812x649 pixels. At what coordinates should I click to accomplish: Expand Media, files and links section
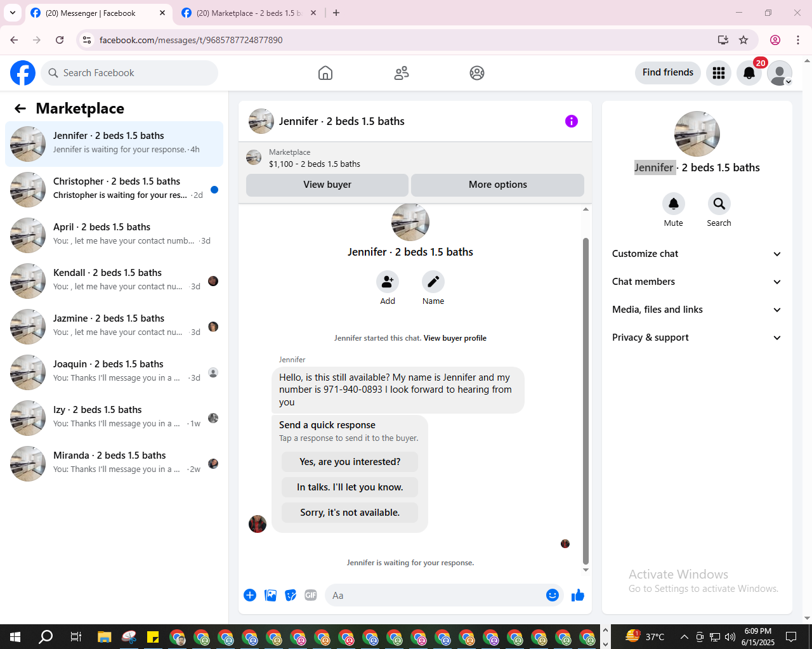[697, 310]
